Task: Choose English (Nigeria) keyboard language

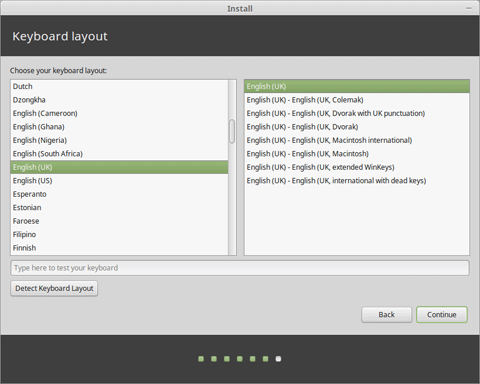Action: coord(119,140)
